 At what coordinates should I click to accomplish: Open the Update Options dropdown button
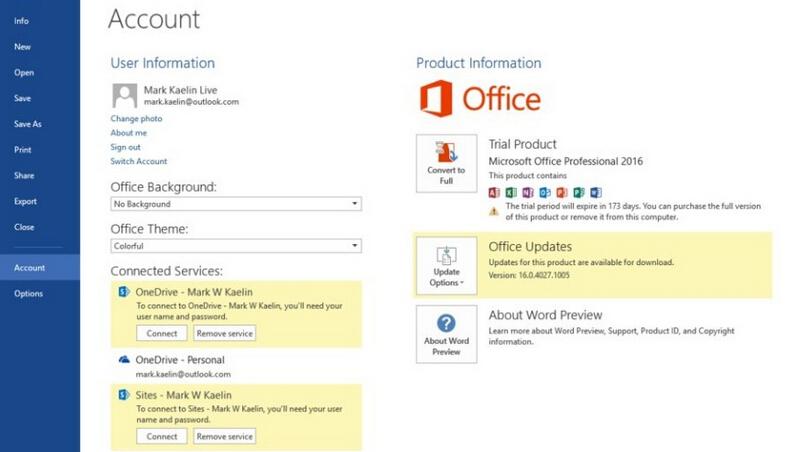pos(446,266)
